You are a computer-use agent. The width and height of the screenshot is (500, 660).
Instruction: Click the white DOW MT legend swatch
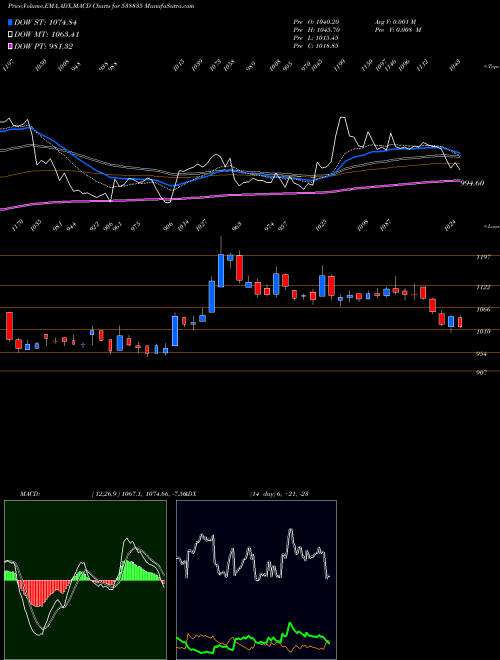[10, 34]
